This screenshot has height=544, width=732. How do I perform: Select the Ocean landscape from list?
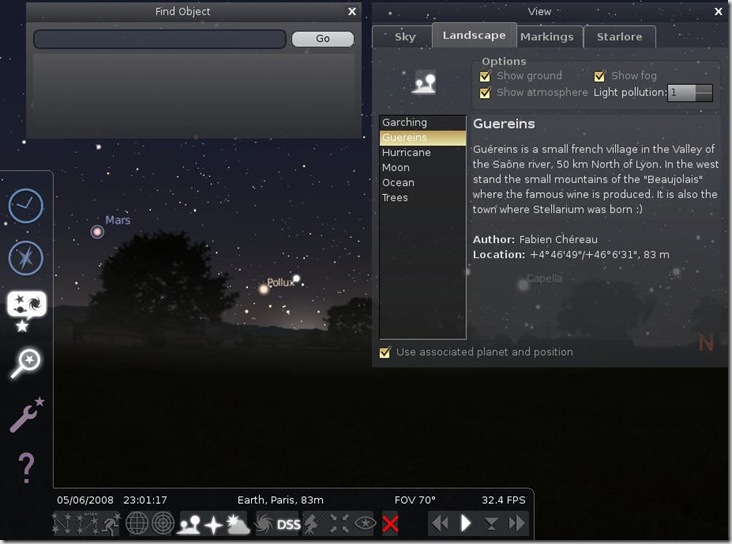coord(398,183)
